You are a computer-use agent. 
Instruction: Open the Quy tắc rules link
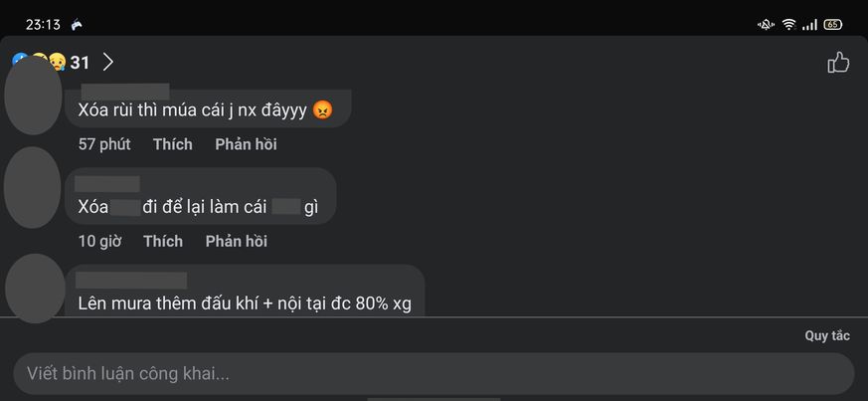click(x=826, y=336)
